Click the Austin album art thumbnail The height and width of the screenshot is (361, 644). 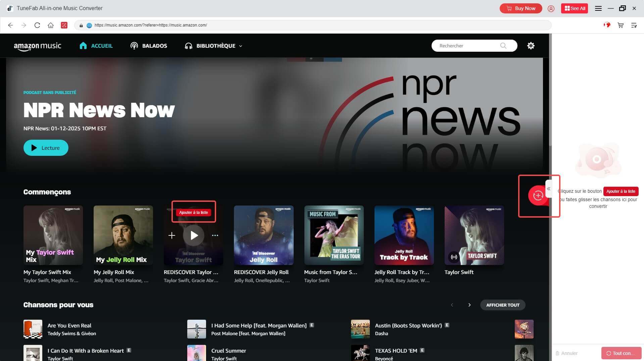[x=360, y=329]
